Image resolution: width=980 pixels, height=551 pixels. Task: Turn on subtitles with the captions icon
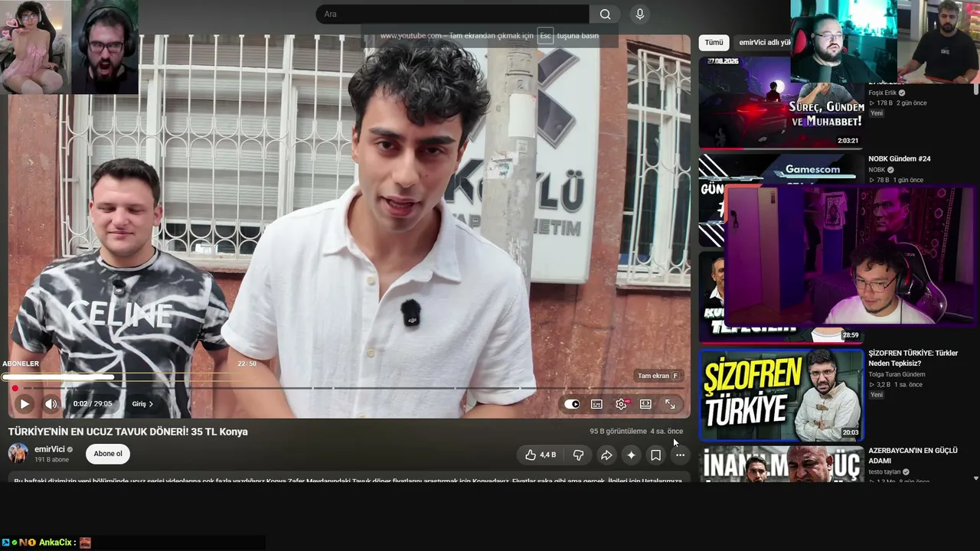596,404
